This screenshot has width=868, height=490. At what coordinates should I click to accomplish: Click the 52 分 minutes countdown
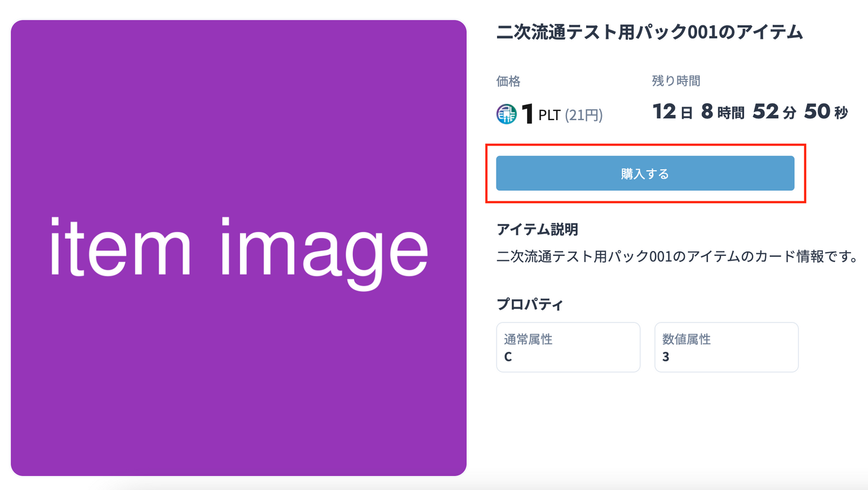point(774,112)
